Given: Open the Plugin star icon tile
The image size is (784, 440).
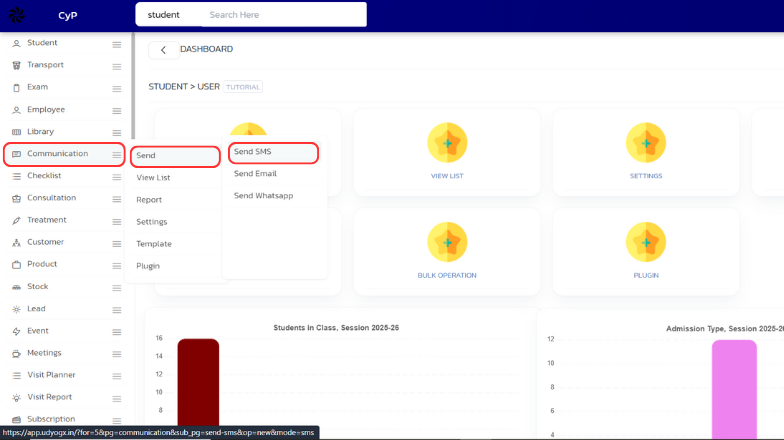Looking at the screenshot, I should coord(645,242).
